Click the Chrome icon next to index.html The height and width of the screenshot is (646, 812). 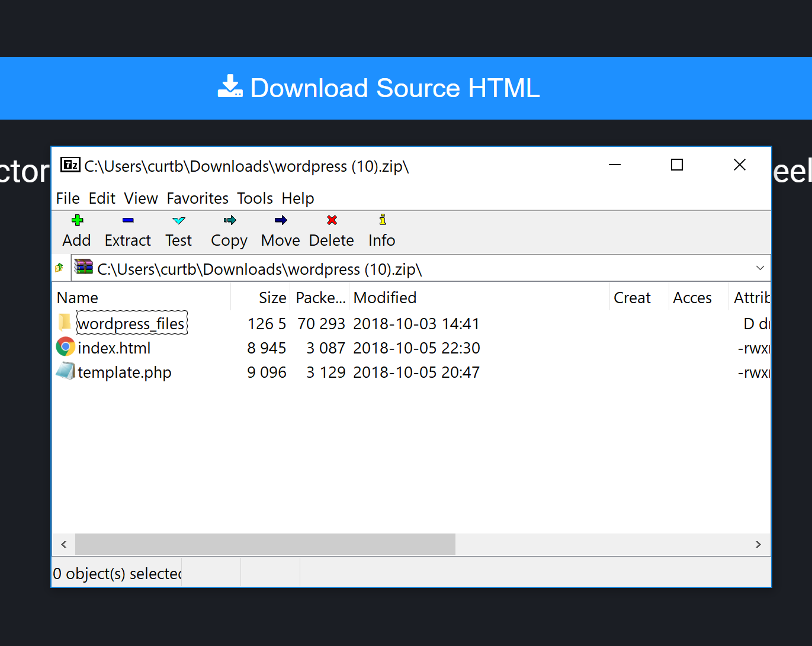(65, 347)
